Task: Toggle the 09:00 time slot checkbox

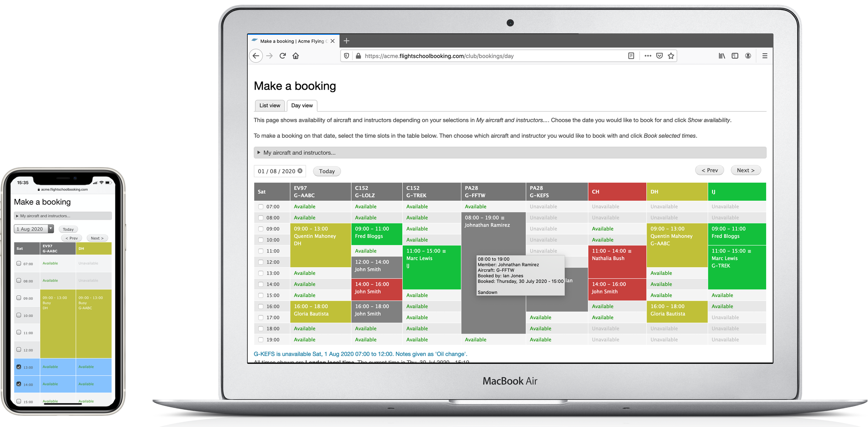Action: pyautogui.click(x=259, y=228)
